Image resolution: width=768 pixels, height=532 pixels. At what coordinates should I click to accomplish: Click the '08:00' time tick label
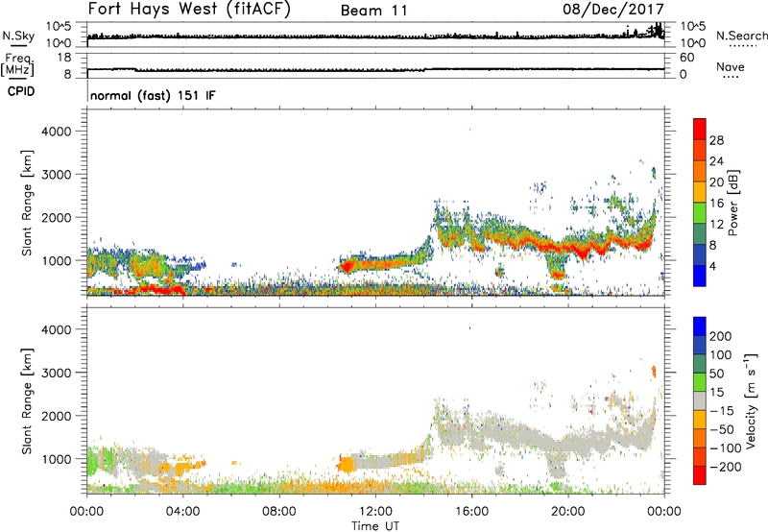(279, 512)
